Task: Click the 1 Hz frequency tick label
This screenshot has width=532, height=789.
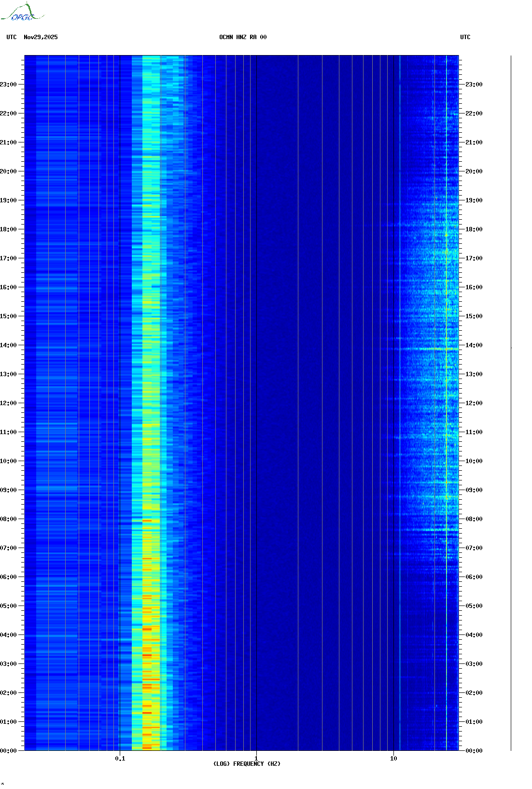Action: pyautogui.click(x=256, y=759)
